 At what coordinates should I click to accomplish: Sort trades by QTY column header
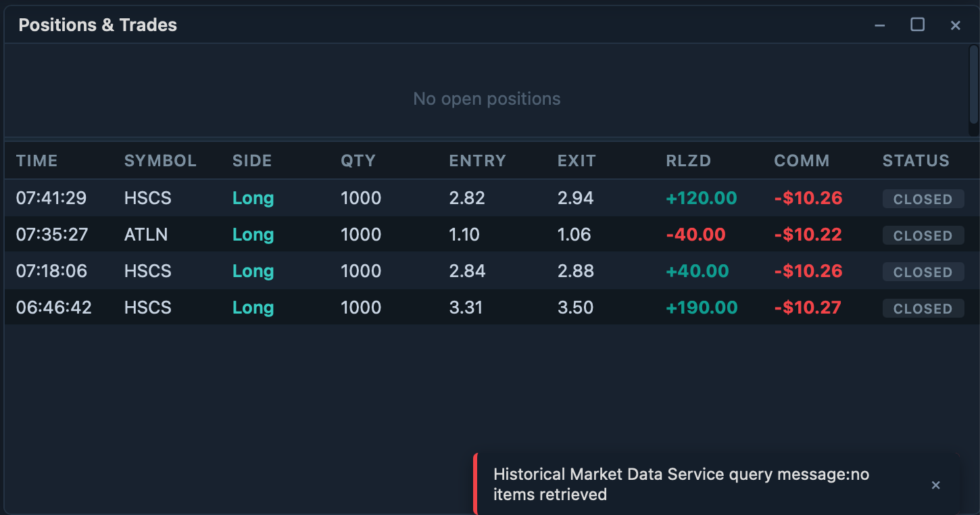point(358,161)
